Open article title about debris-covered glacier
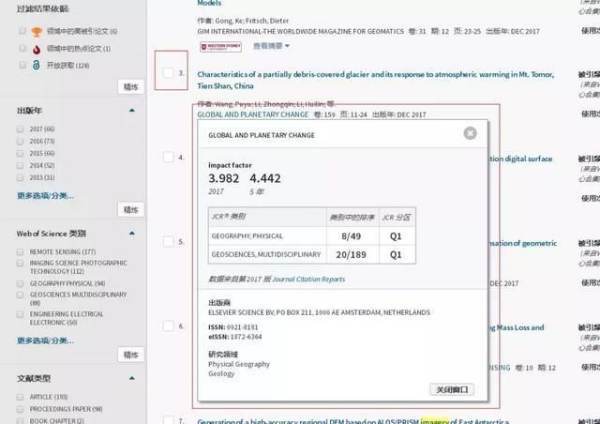600x424 pixels. point(375,80)
